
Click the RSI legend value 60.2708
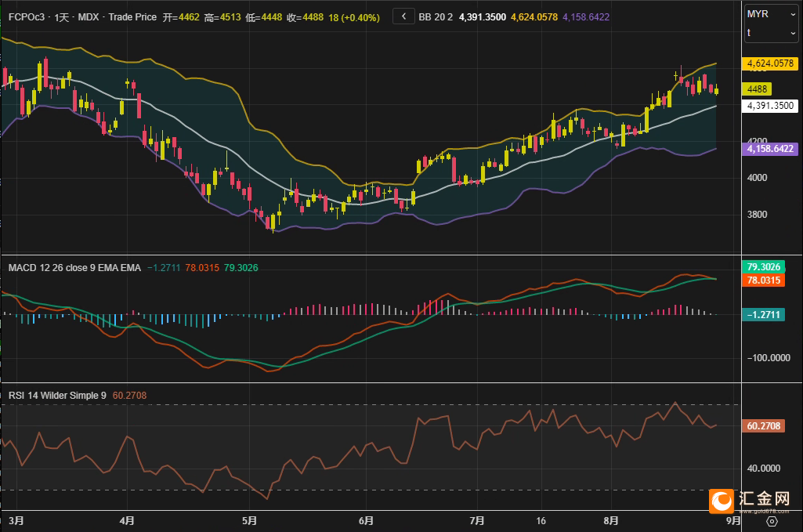[129, 396]
